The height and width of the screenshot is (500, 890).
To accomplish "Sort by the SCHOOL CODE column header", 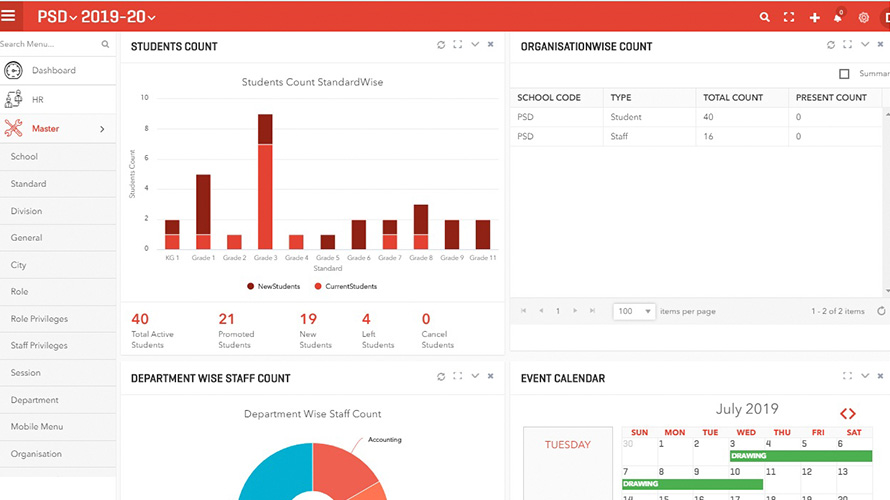I will [x=556, y=98].
